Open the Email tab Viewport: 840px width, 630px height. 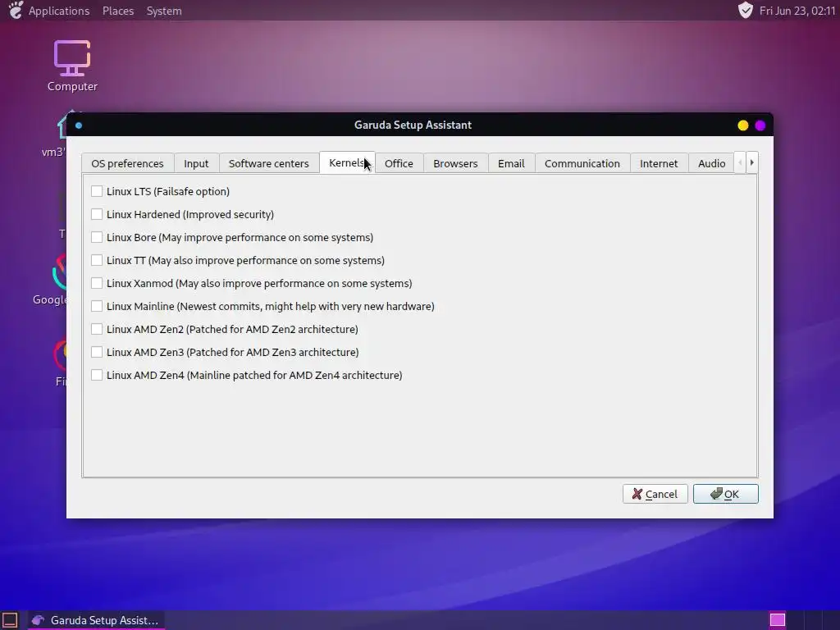click(511, 163)
